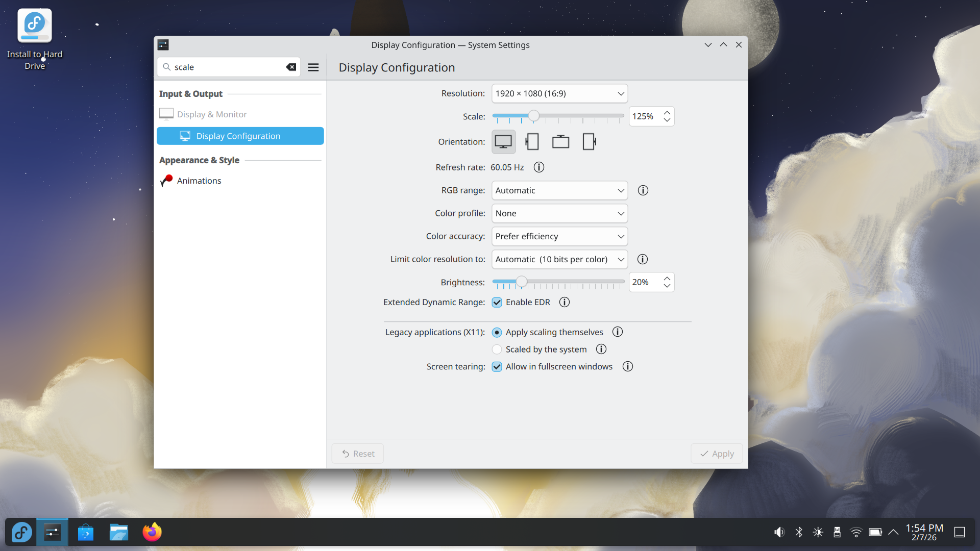Select the upside-down orientation icon

560,142
